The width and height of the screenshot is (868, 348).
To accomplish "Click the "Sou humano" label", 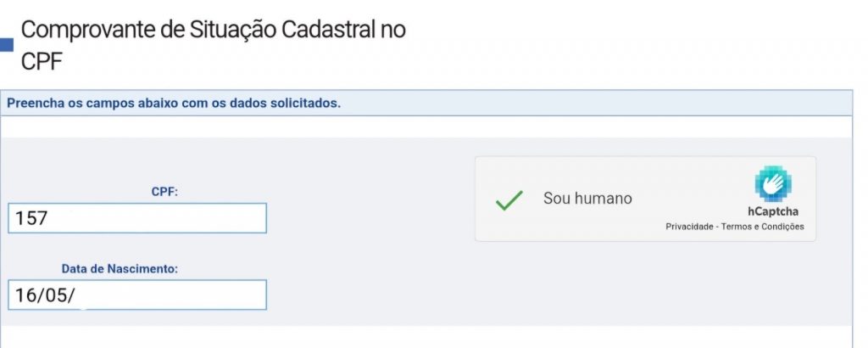I will (x=587, y=199).
